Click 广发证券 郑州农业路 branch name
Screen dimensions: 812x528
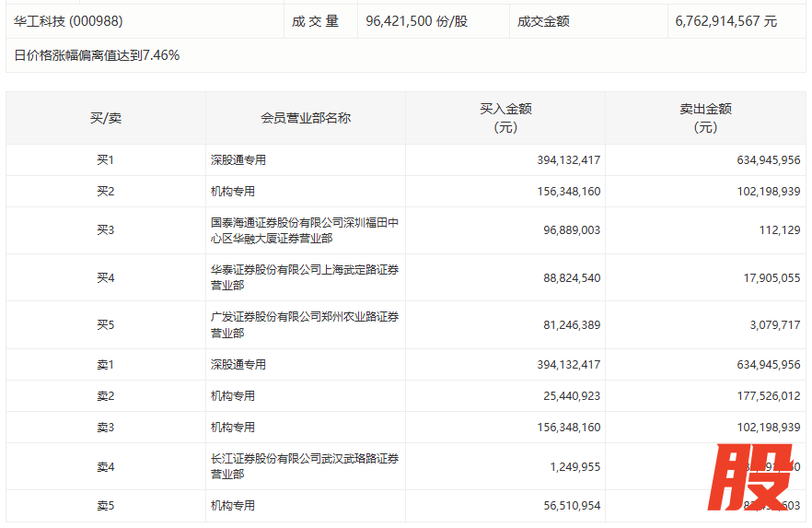(x=304, y=324)
